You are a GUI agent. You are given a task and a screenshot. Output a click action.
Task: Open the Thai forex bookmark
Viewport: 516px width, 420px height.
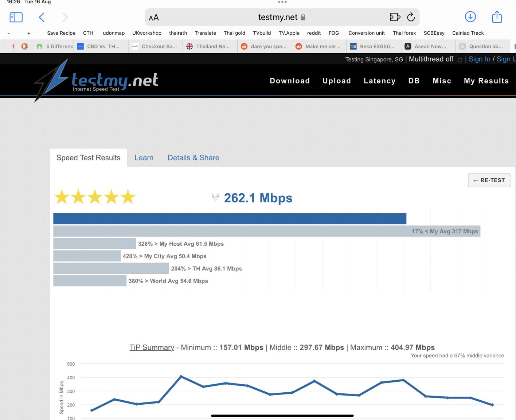pyautogui.click(x=404, y=33)
